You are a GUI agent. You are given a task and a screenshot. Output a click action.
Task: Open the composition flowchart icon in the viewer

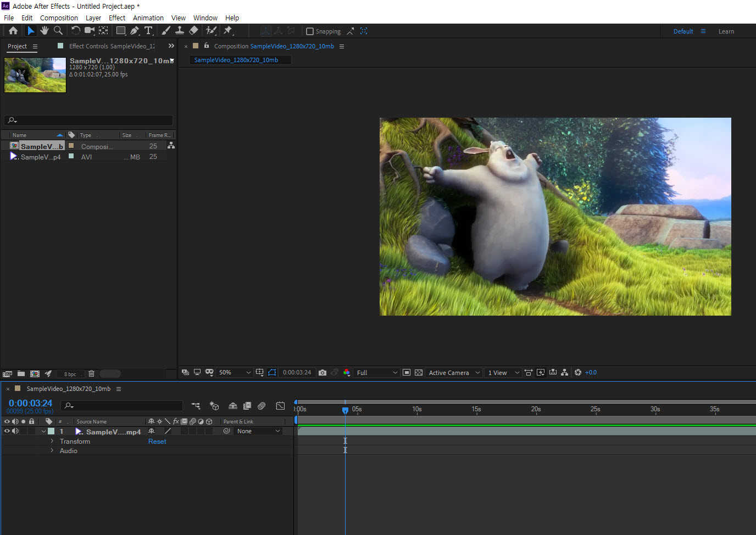pos(565,373)
